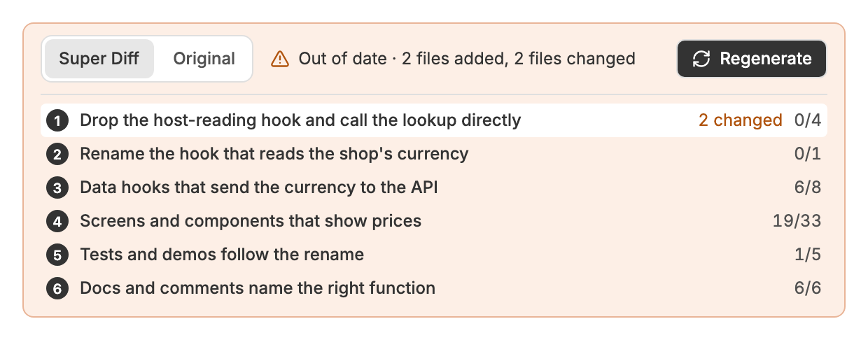Click the Regenerate button
This screenshot has height=340, width=868.
(x=752, y=59)
